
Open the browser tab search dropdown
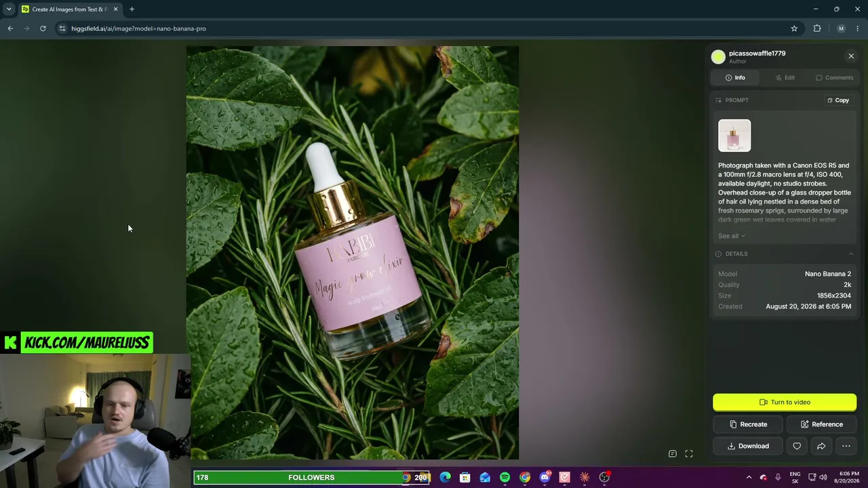pos(9,9)
